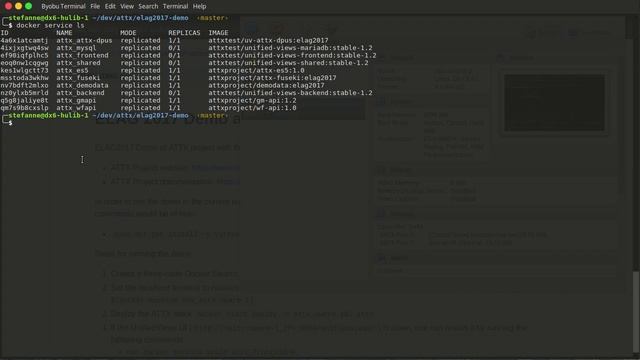Click mode replicated in the attx_fuseki row
Image resolution: width=640 pixels, height=360 pixels.
pyautogui.click(x=140, y=78)
